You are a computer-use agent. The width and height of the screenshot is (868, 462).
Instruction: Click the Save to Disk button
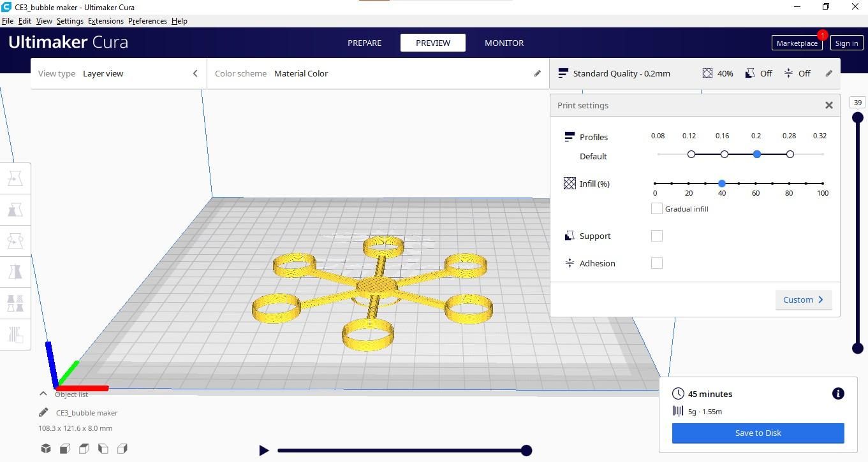coord(758,433)
